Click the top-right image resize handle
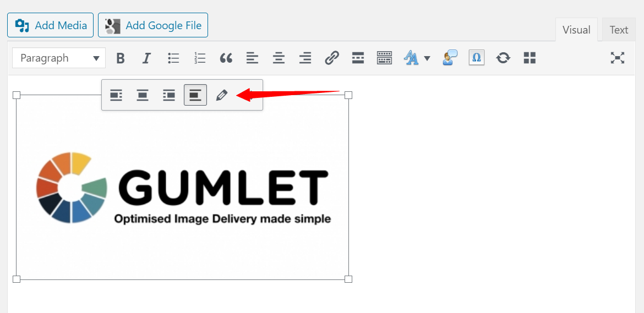Viewport: 644px width, 313px height. coord(348,95)
